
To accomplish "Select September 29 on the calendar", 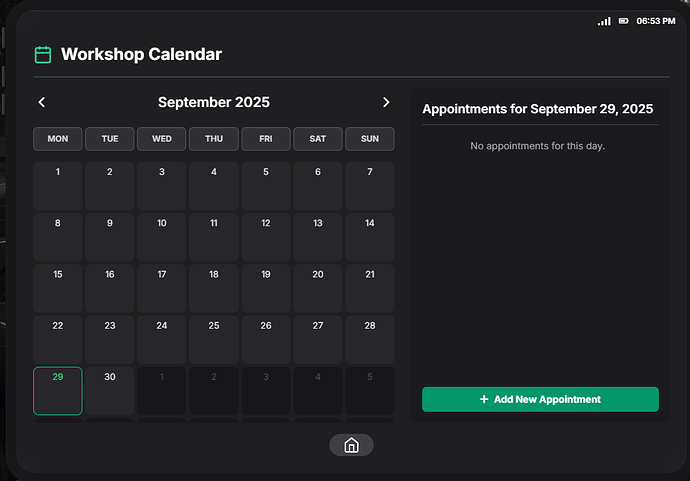I will (x=58, y=390).
